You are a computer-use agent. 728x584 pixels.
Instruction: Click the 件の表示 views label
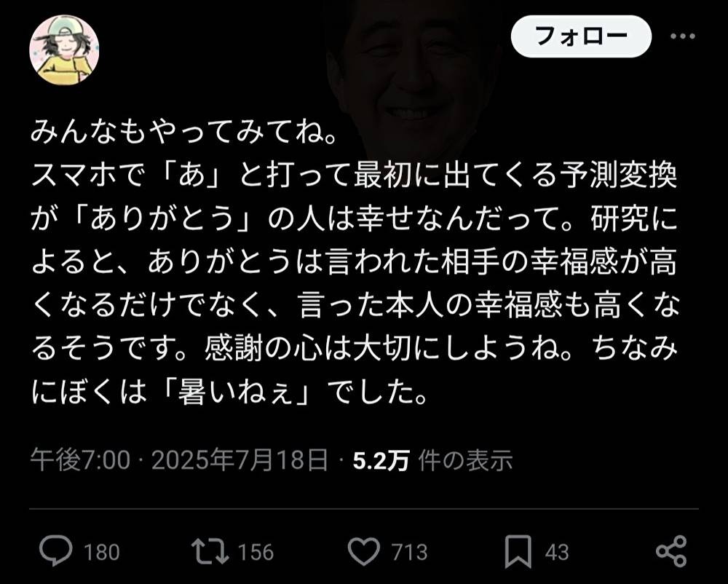[465, 460]
